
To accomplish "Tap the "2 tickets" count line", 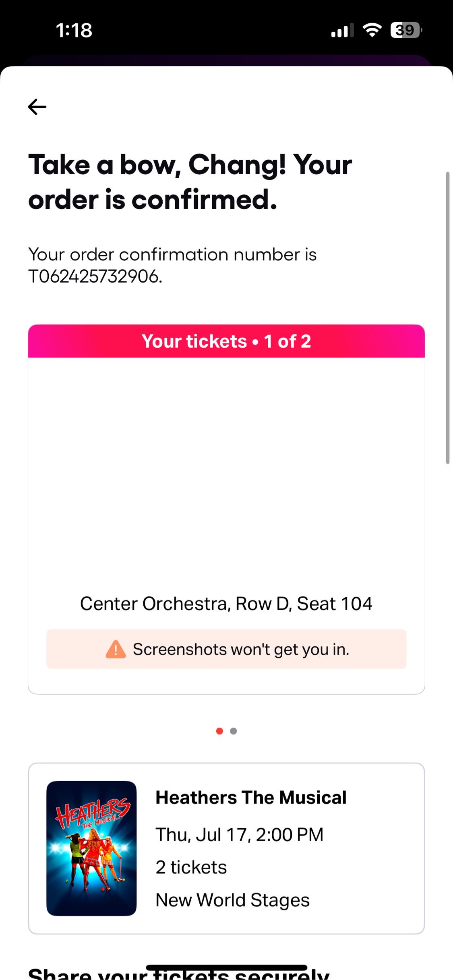I will coord(191,867).
